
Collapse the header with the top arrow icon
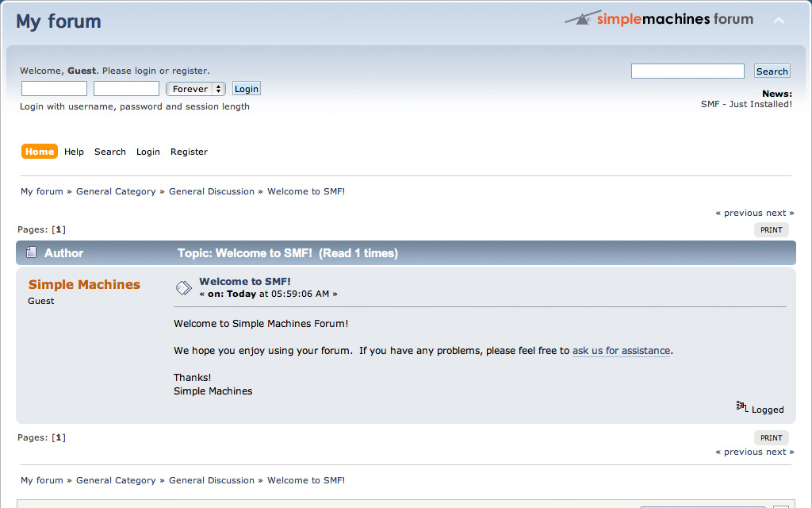tap(779, 21)
